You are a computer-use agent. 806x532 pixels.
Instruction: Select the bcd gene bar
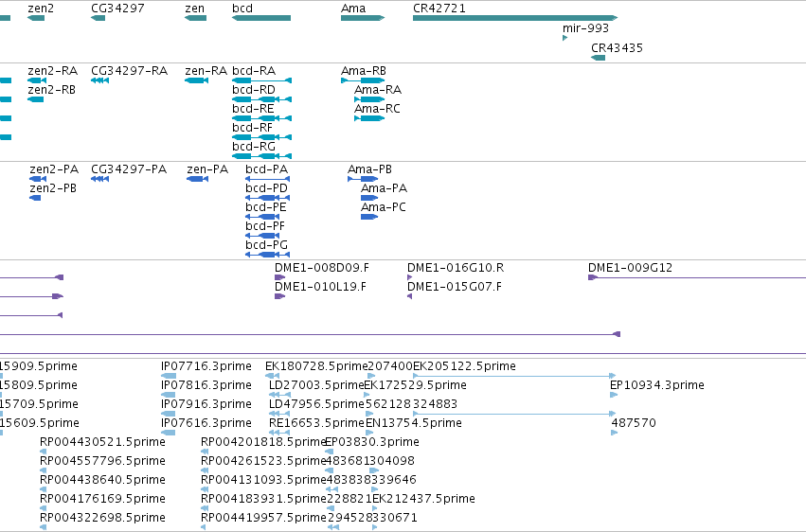coord(261,18)
